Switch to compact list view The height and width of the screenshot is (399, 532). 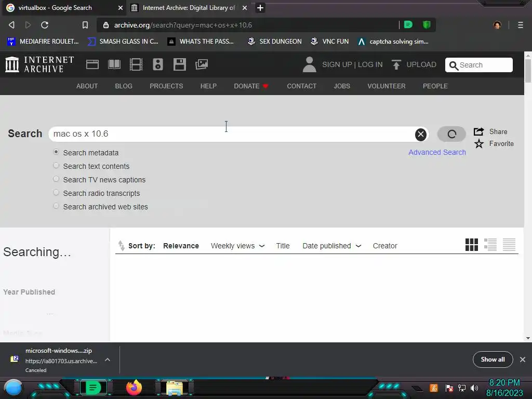click(x=509, y=245)
